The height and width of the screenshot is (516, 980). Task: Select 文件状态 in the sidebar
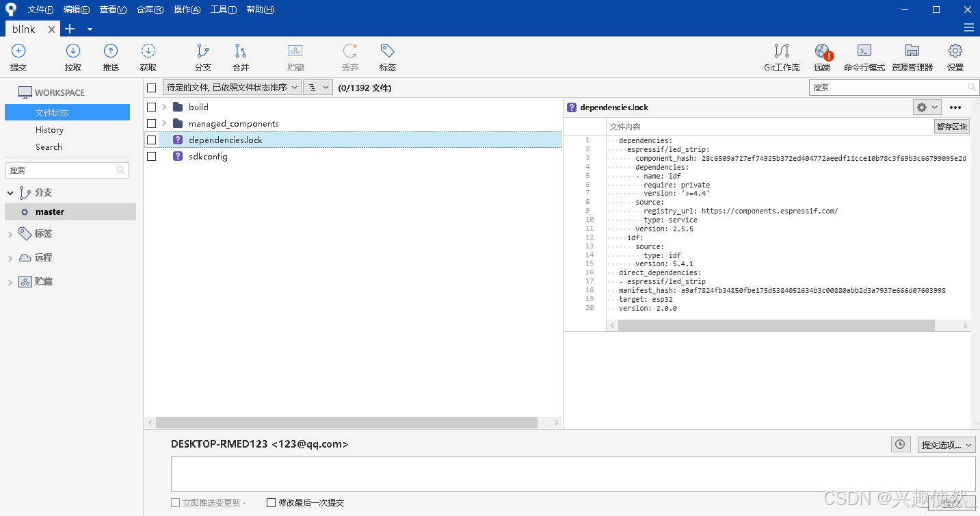tap(67, 112)
